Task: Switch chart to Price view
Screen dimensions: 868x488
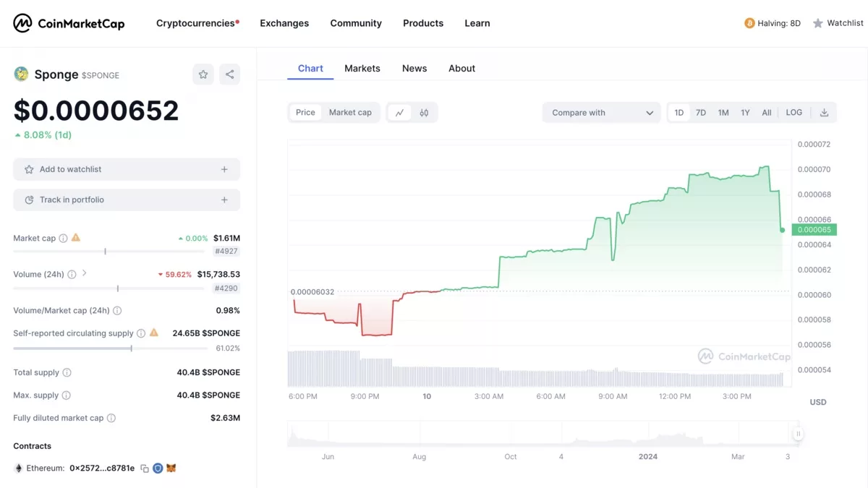Action: coord(305,112)
